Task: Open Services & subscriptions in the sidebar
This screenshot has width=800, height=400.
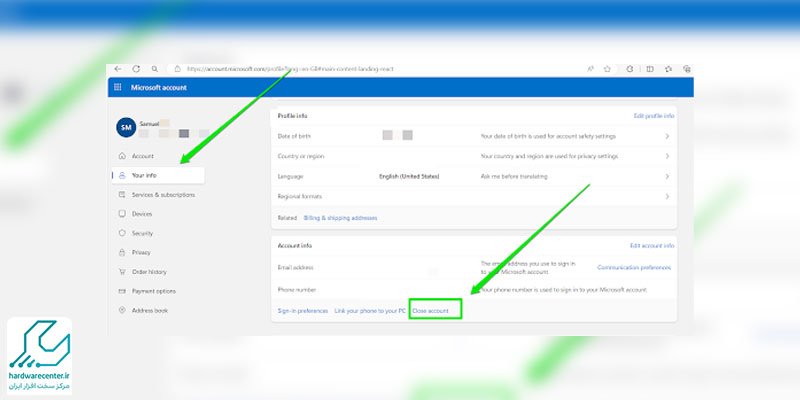Action: [163, 195]
